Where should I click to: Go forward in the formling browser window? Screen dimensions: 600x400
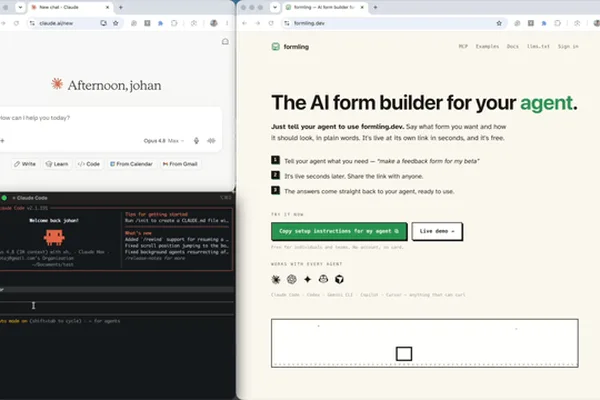click(258, 23)
